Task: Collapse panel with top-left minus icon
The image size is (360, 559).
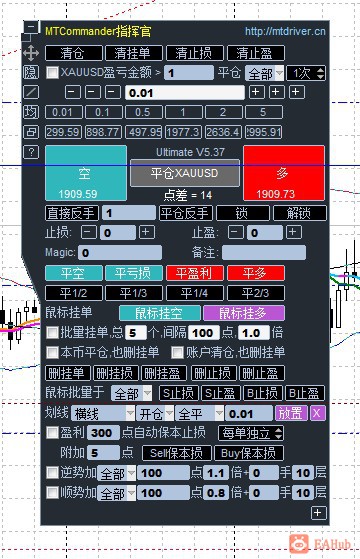Action: click(31, 27)
